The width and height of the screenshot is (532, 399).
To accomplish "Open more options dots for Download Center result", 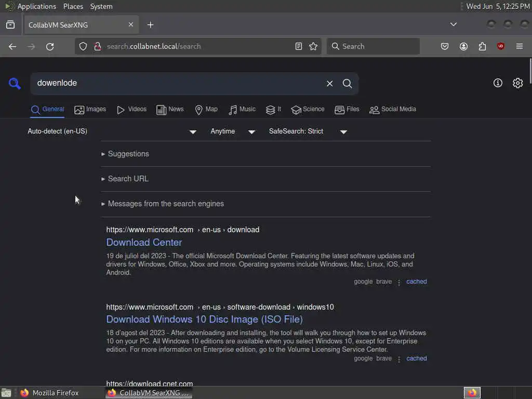I will pyautogui.click(x=399, y=282).
